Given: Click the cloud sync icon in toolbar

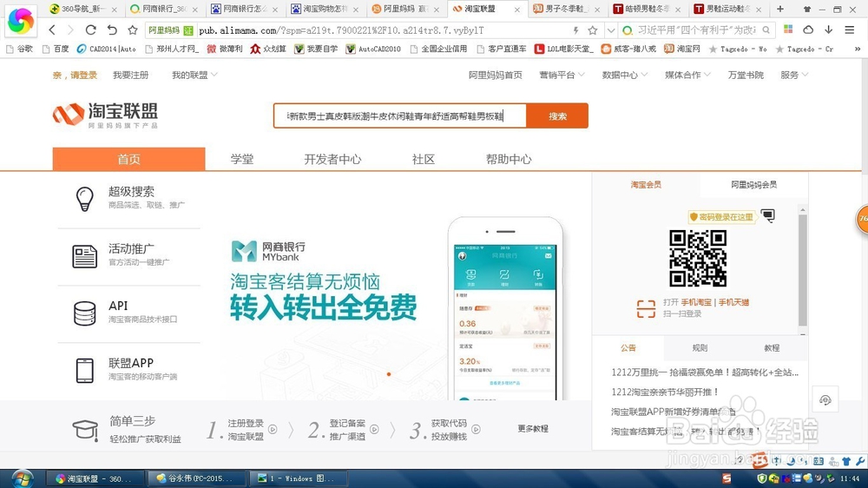Looking at the screenshot, I should [808, 30].
